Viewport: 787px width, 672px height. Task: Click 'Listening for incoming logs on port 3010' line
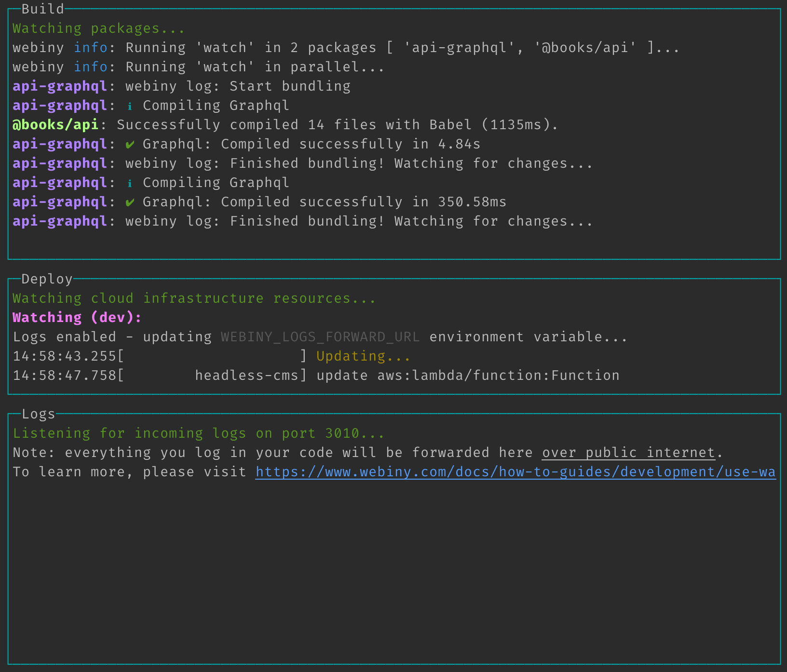(198, 433)
